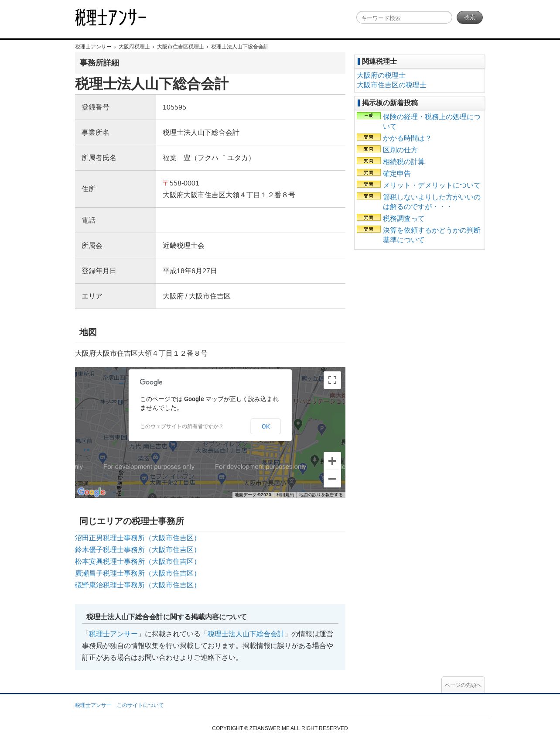Click the green 一般 category badge
This screenshot has width=560, height=741.
[369, 116]
